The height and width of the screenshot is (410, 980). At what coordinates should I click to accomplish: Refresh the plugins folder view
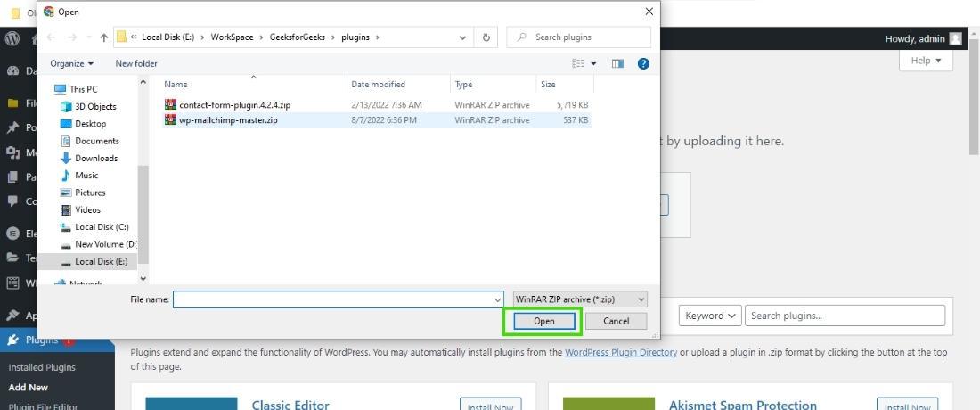486,37
